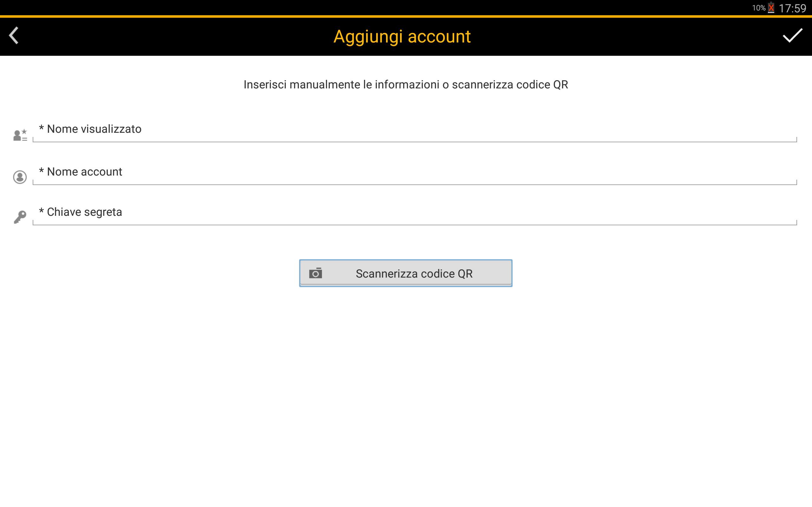812x507 pixels.
Task: Tap the Scannerizza codice QR label text
Action: coord(414,273)
